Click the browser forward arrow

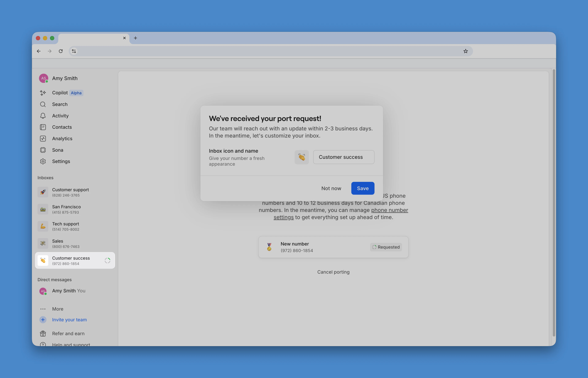click(50, 51)
